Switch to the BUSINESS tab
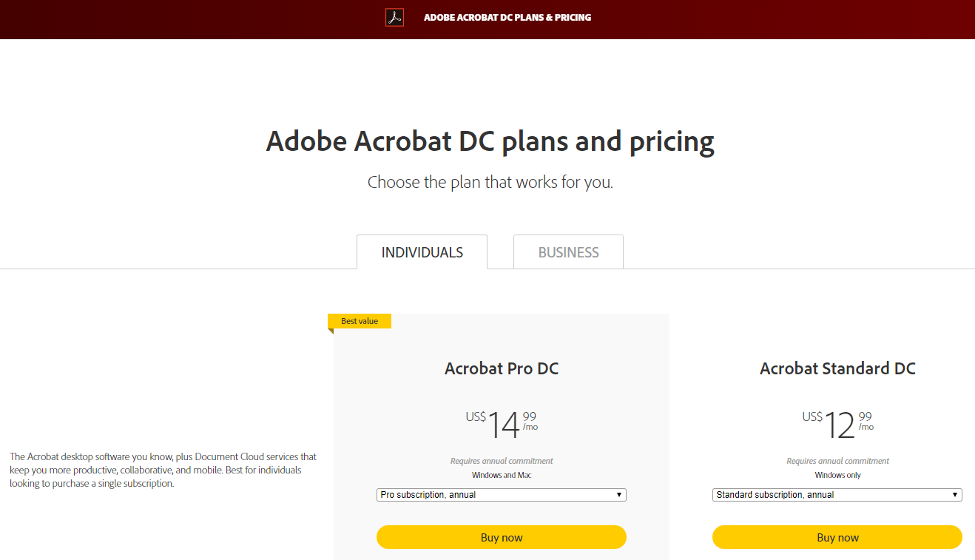975x560 pixels. click(568, 252)
